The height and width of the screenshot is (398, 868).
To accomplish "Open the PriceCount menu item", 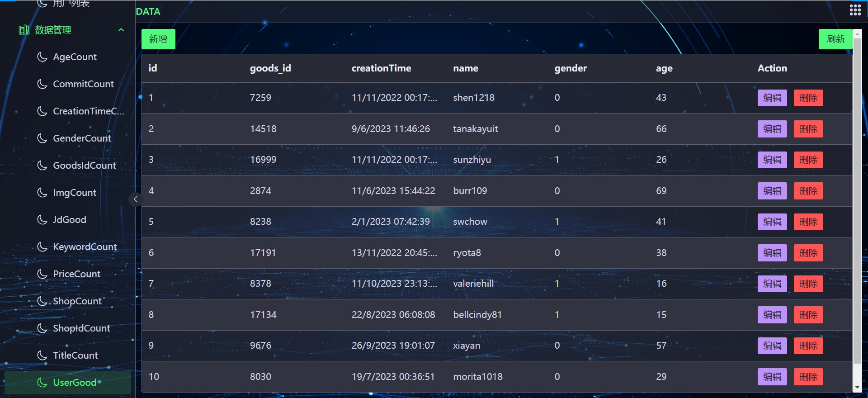I will [68, 274].
